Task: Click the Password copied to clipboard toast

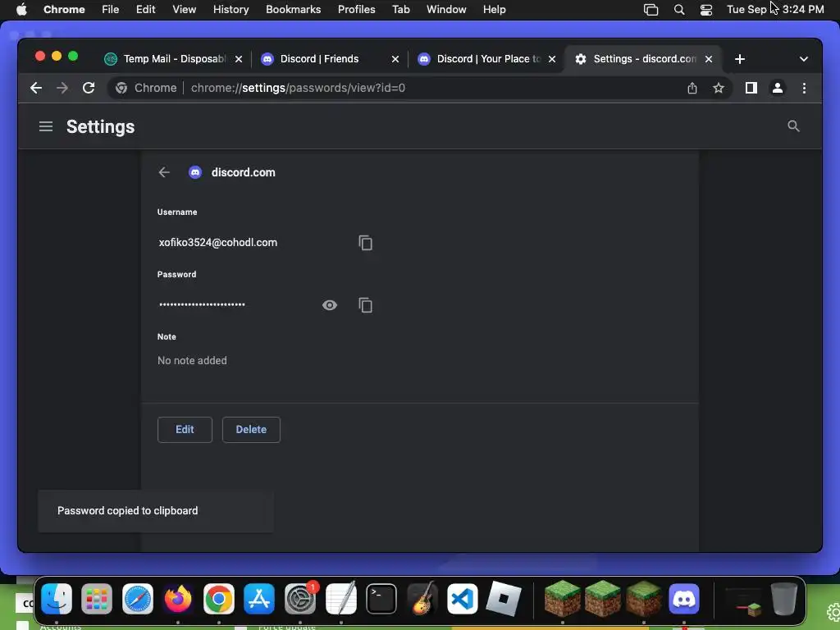Action: click(155, 511)
